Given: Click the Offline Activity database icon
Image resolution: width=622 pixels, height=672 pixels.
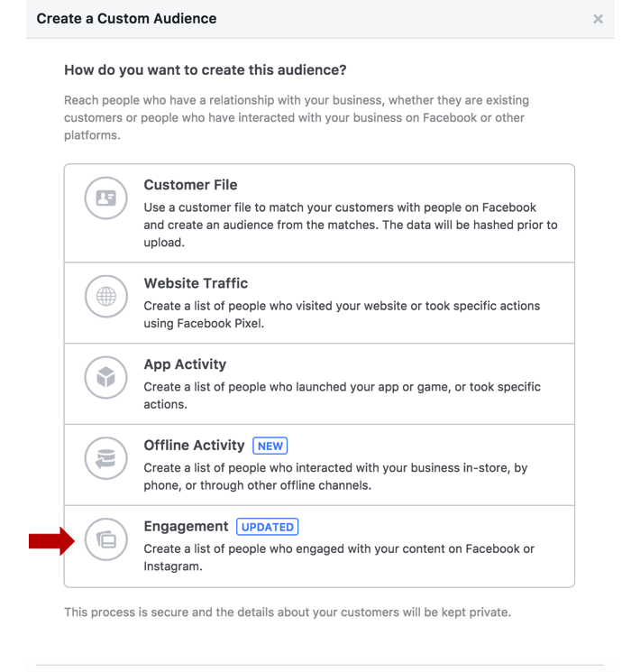Looking at the screenshot, I should (105, 458).
